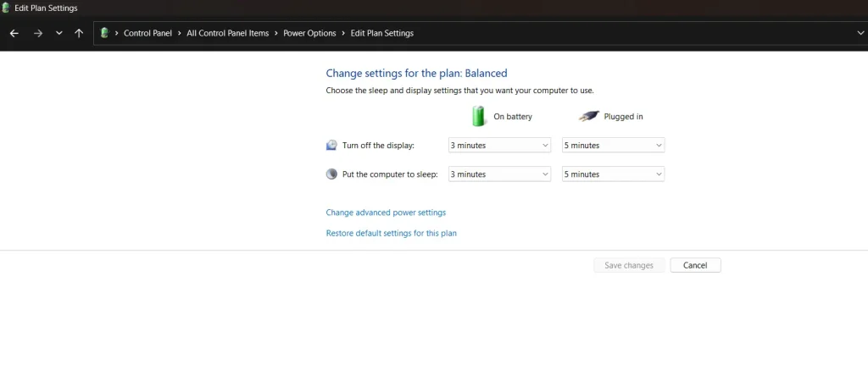The height and width of the screenshot is (381, 868).
Task: Click the forward navigation arrow
Action: (x=37, y=33)
